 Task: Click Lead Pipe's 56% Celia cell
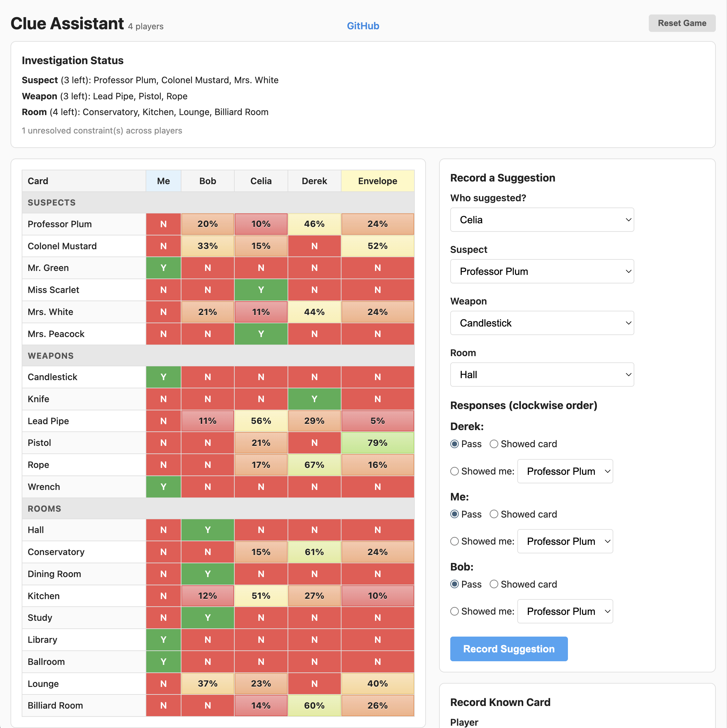tap(261, 421)
